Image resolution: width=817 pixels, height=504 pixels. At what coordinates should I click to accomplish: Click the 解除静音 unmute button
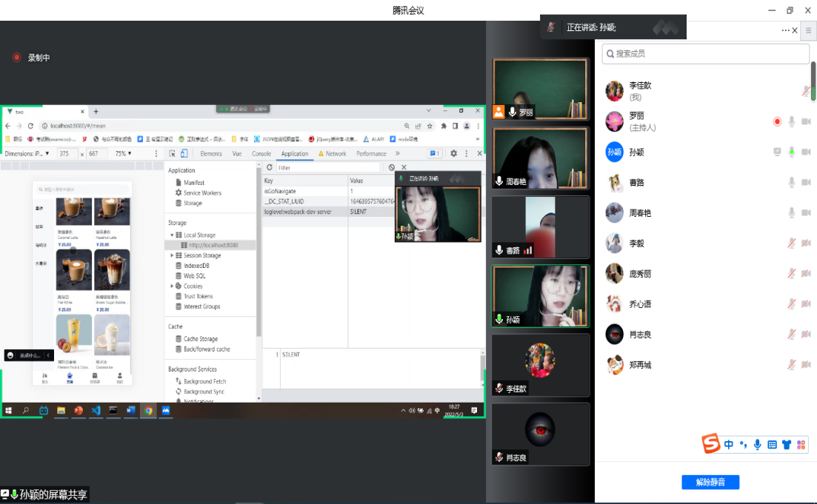coord(710,483)
